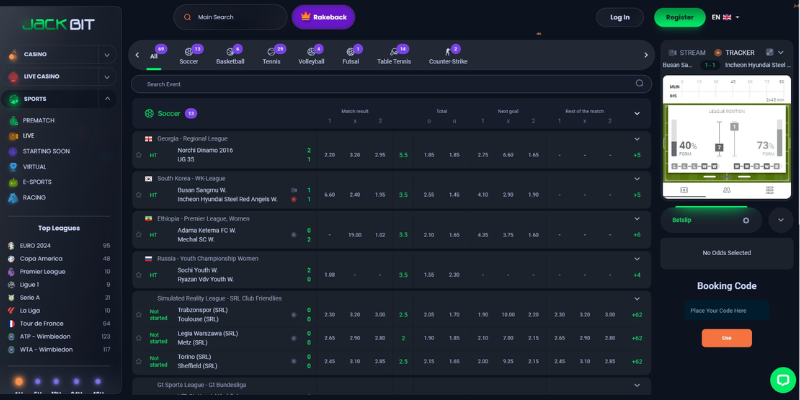Click the orange Use button
The height and width of the screenshot is (400, 800).
(727, 338)
